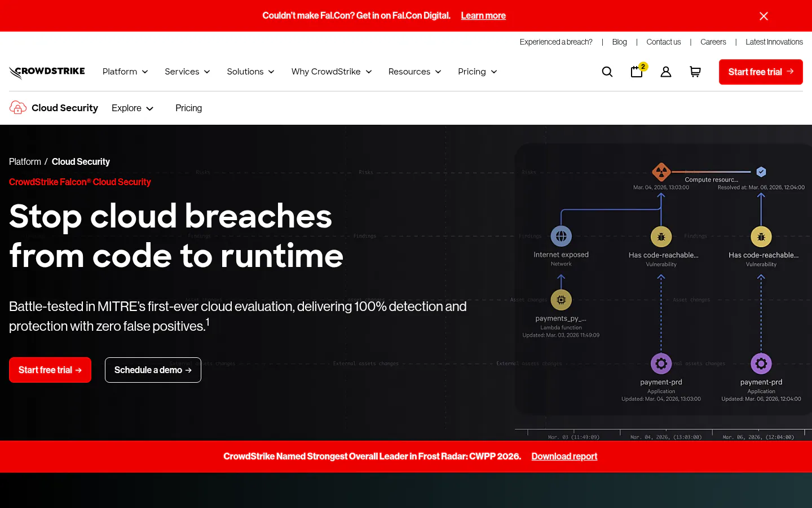Expand the top navigation Pricing menu
812x508 pixels.
(477, 72)
